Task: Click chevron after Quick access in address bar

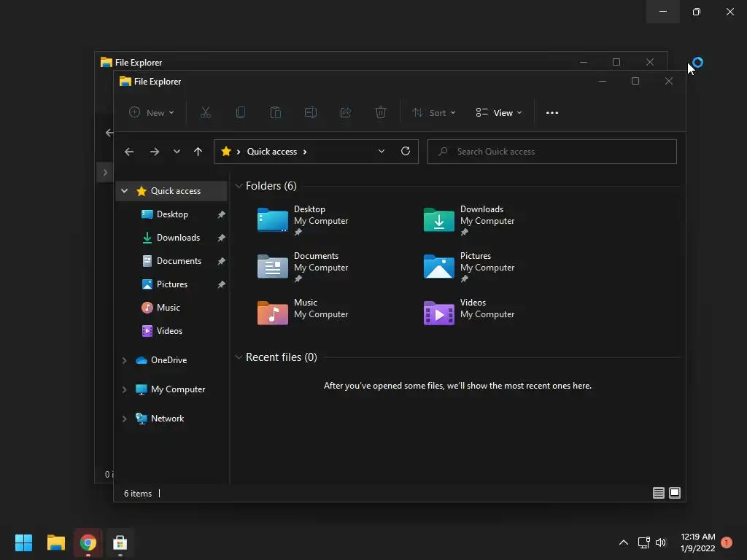Action: 305,152
